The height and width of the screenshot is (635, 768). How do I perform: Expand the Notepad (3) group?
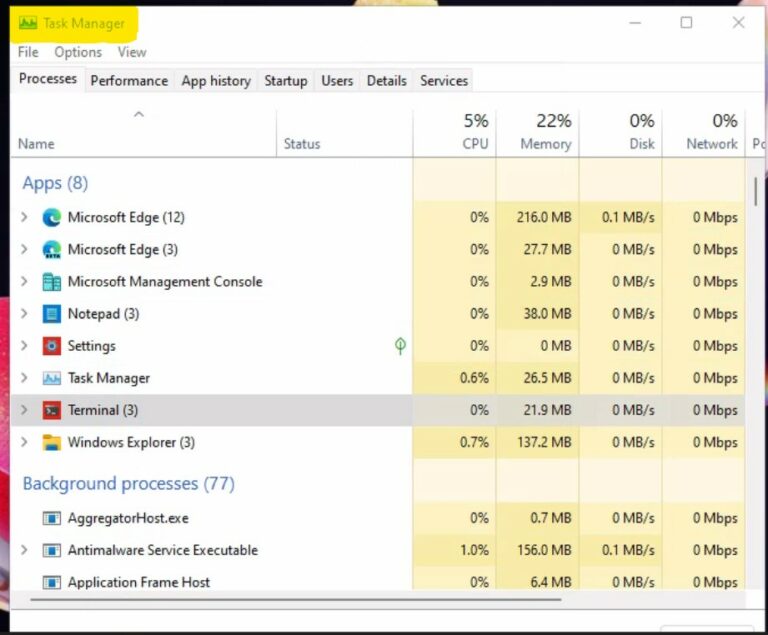click(24, 313)
